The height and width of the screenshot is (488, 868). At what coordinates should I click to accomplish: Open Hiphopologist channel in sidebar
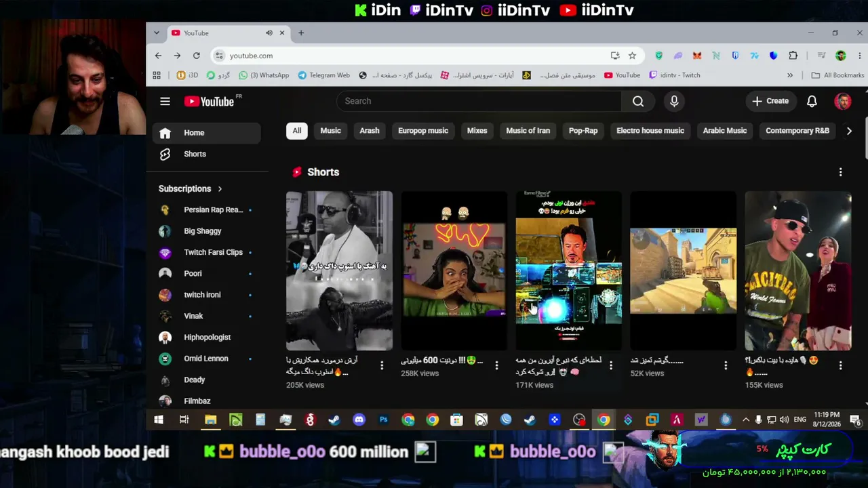(x=206, y=338)
